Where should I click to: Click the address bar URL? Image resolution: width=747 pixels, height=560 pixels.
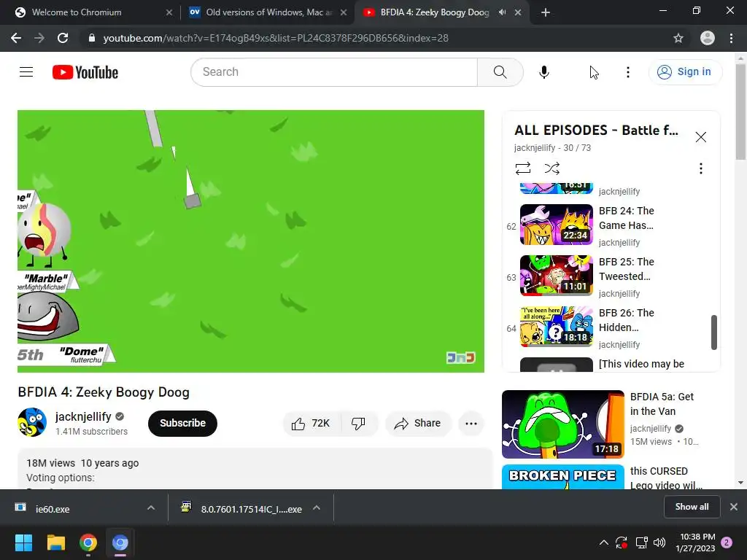(x=276, y=38)
